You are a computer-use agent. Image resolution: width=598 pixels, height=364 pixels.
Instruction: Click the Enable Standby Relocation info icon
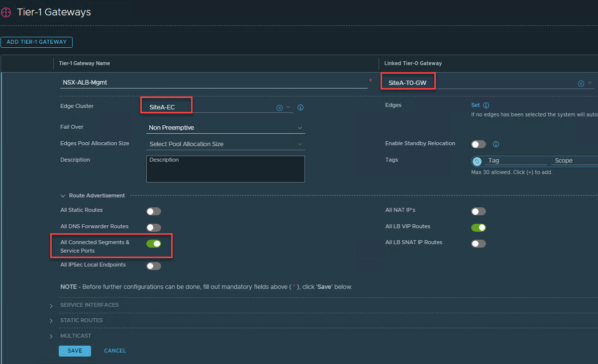tap(496, 144)
